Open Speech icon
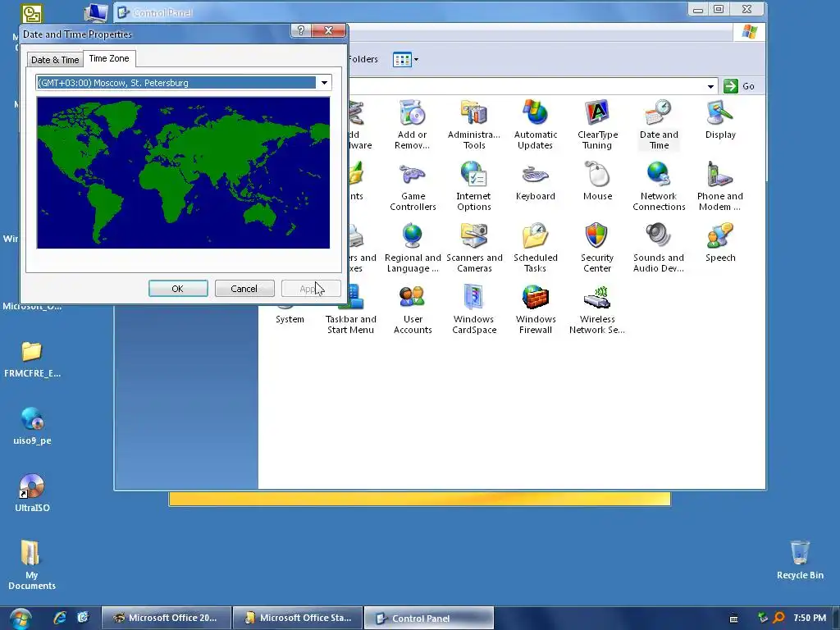The height and width of the screenshot is (630, 840). (x=720, y=242)
